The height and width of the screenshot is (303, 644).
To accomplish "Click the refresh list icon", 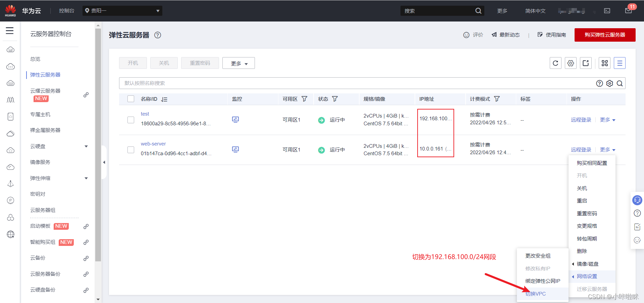I will click(555, 63).
